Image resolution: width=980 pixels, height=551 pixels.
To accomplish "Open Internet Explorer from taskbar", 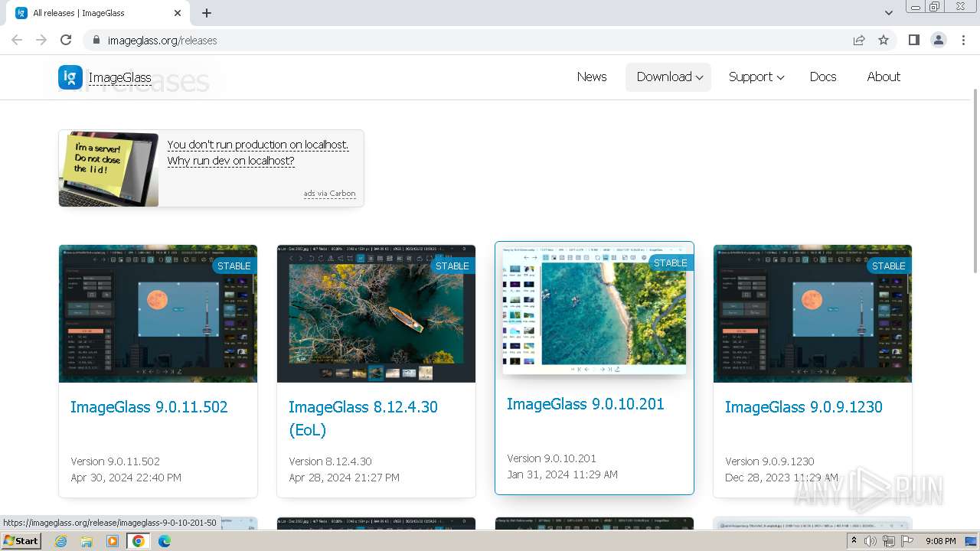I will tap(60, 541).
